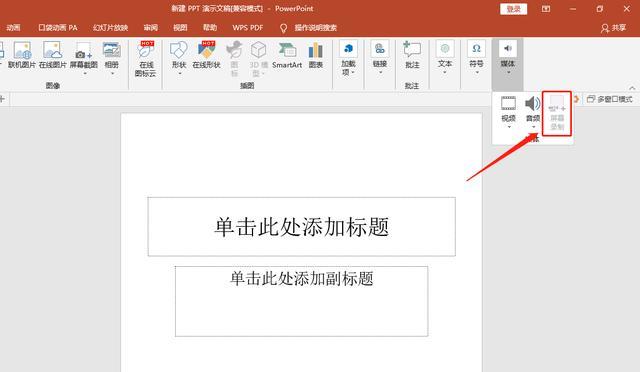Collapse the ribbon with the chevron

click(x=632, y=87)
